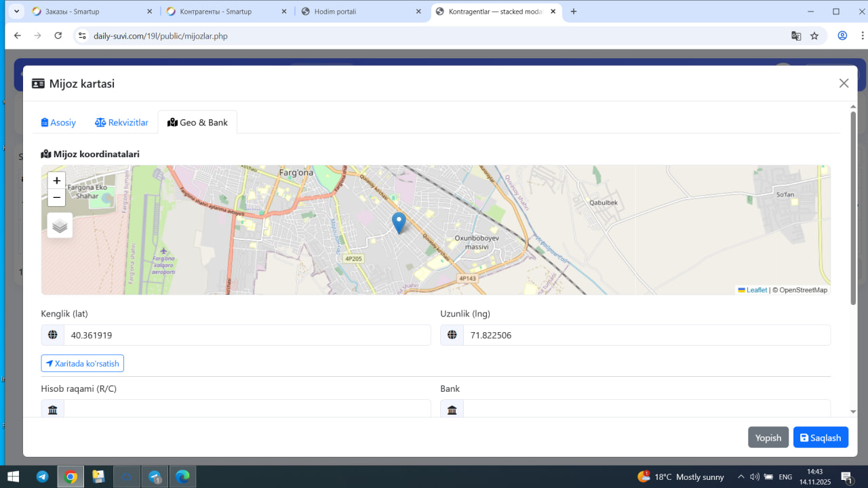Click the Uzunlik (lng) input field
Image resolution: width=868 pixels, height=488 pixels.
(646, 335)
